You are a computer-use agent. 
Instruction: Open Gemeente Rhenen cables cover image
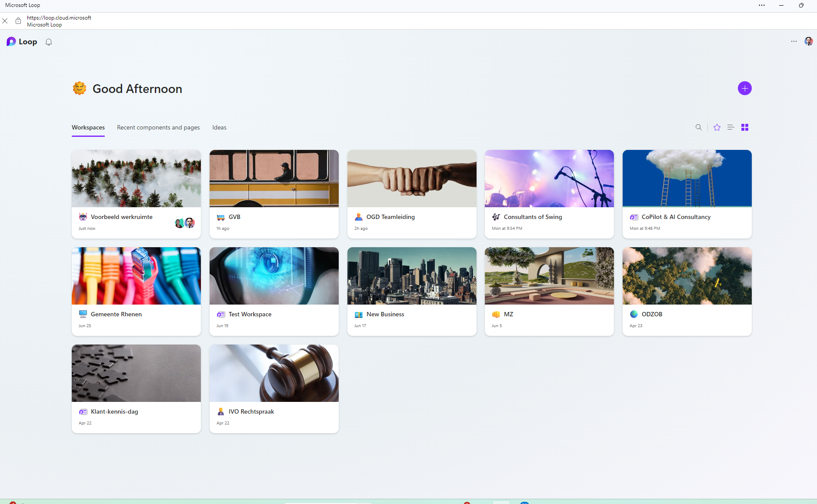coord(136,276)
